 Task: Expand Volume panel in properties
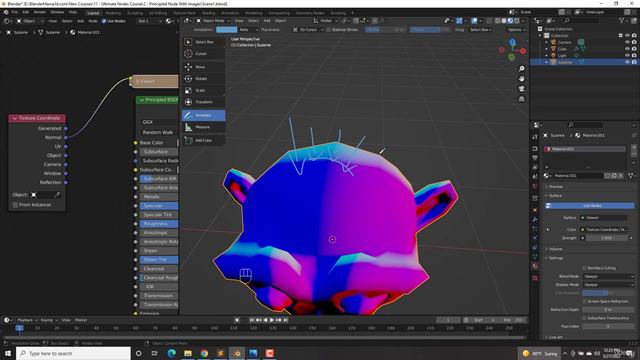click(x=556, y=249)
